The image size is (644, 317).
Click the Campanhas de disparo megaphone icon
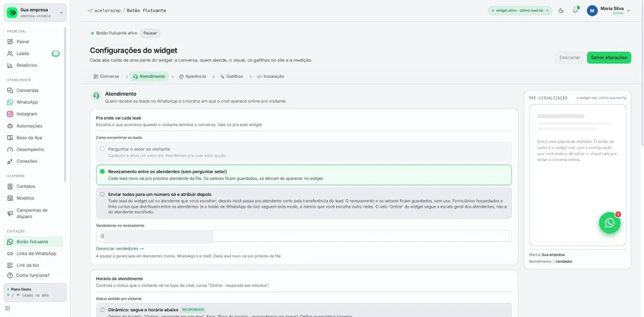(10, 213)
